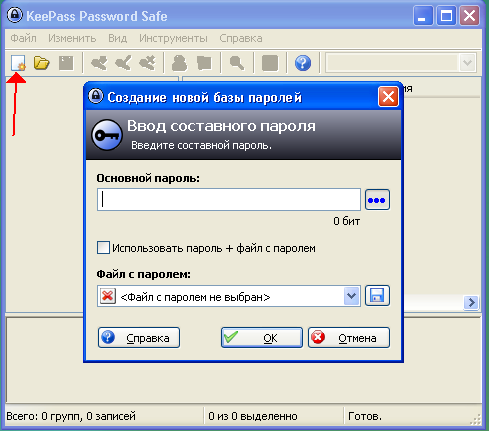Click the second key toolbar icon
The image size is (489, 431).
coord(123,63)
